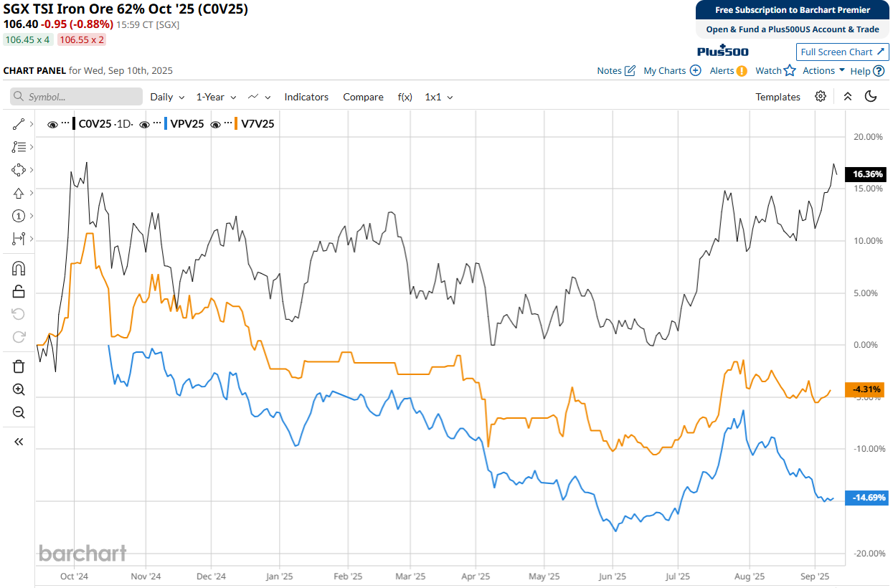Select the trend line drawing tool
Viewport: 893px width, 588px height.
coord(19,124)
